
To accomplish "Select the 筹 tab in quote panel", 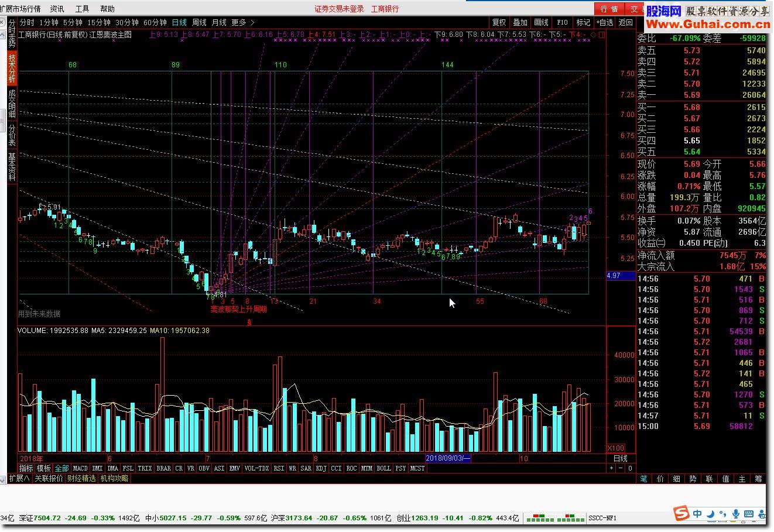I will coord(759,478).
